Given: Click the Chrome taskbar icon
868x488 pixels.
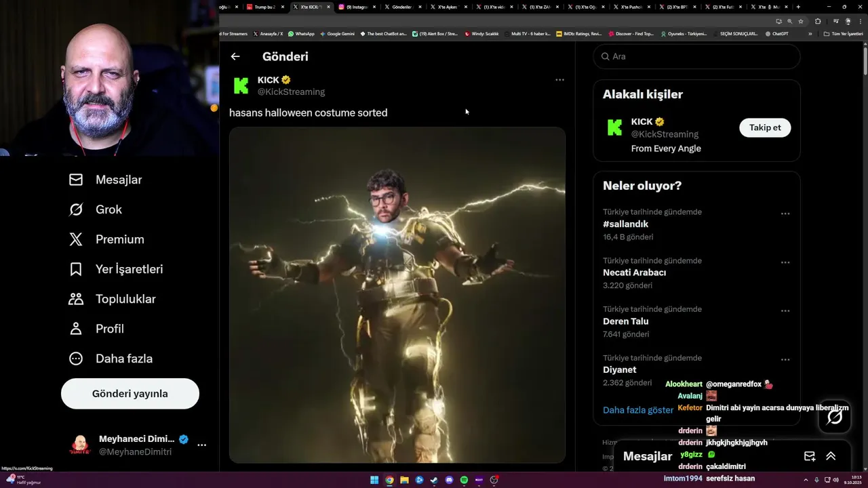Looking at the screenshot, I should pyautogui.click(x=389, y=480).
